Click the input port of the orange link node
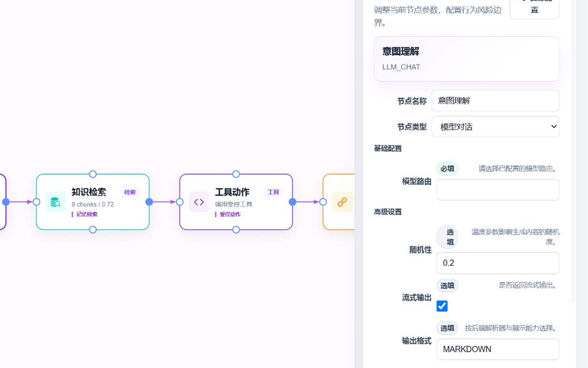The height and width of the screenshot is (368, 588). tap(323, 202)
